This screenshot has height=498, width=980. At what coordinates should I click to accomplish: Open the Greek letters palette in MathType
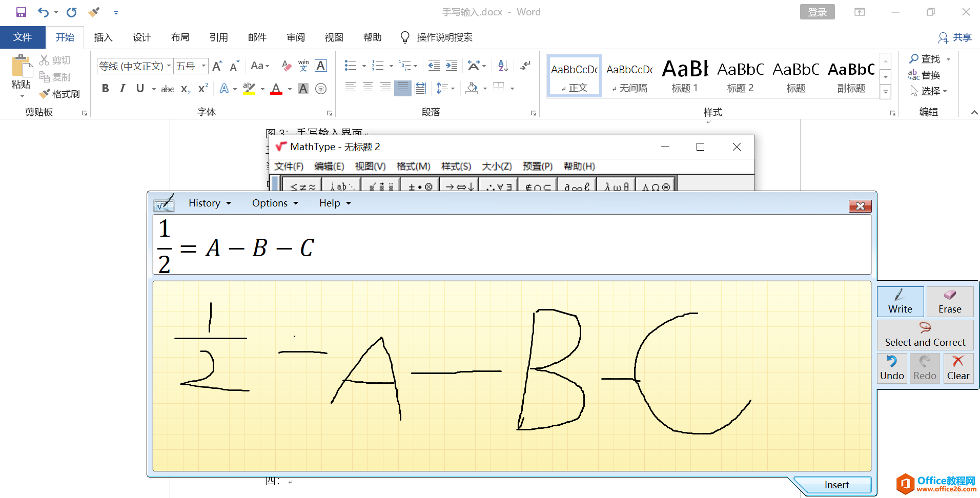616,186
